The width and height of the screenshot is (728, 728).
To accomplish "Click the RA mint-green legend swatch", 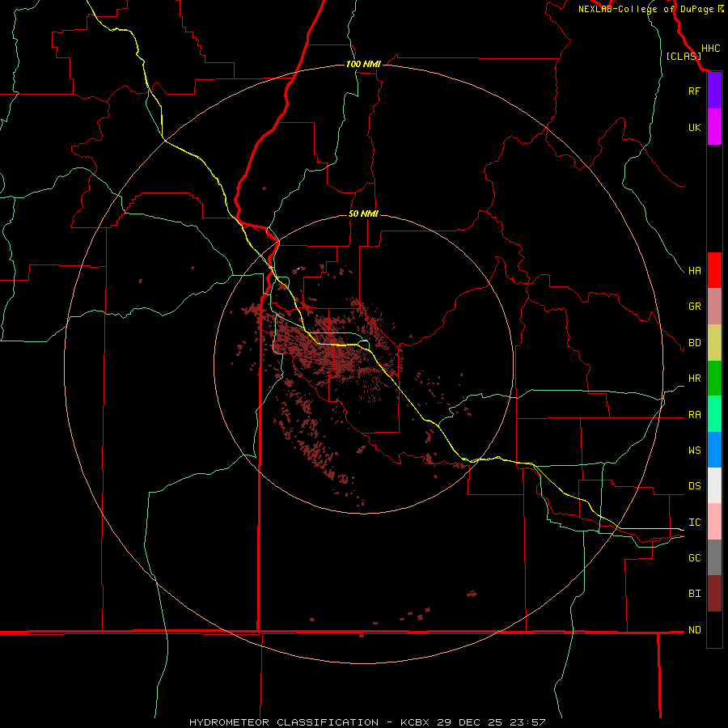I will (x=714, y=414).
